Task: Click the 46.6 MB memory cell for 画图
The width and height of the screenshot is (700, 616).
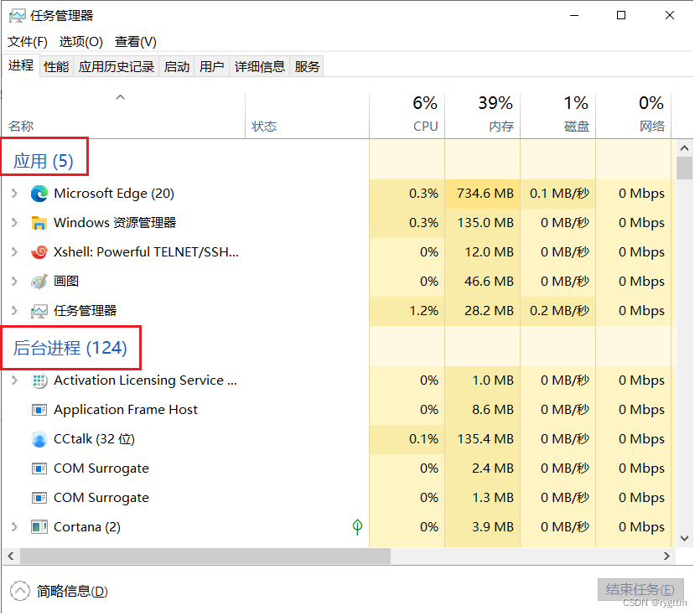Action: (483, 282)
